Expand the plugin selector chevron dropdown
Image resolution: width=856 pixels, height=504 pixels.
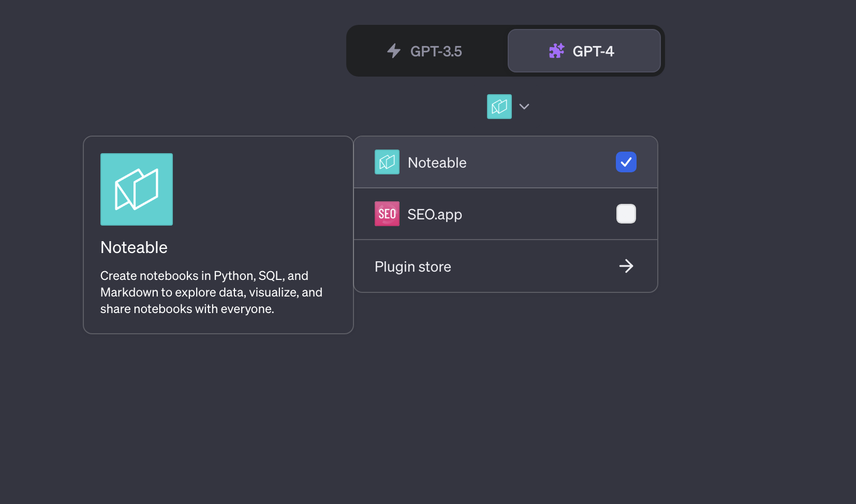click(x=524, y=107)
